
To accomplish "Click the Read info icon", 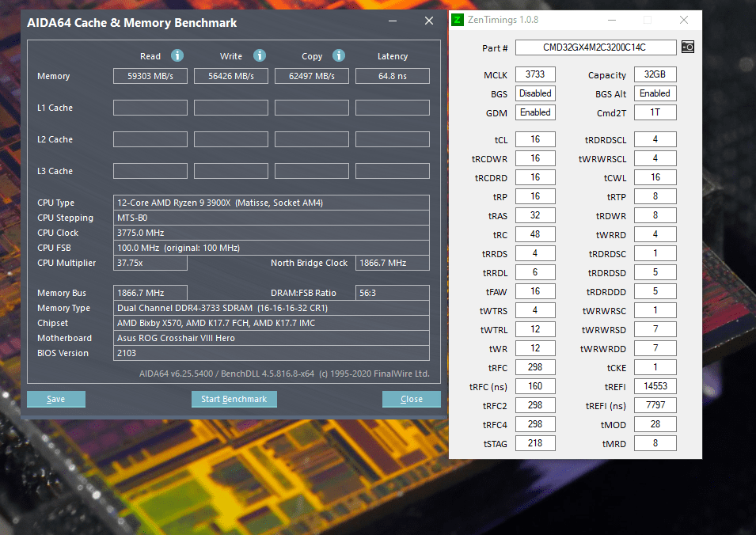I will pos(177,55).
